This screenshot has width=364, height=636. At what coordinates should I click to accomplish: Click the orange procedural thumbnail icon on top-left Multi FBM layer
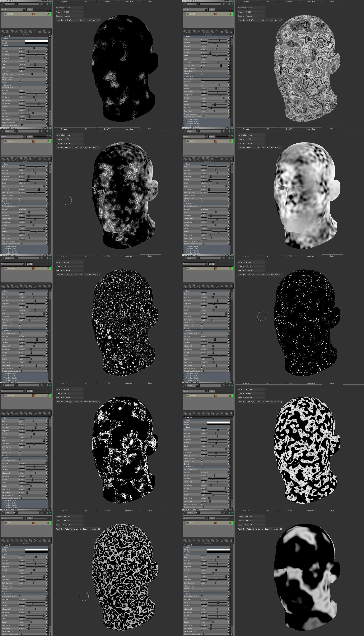(x=33, y=14)
